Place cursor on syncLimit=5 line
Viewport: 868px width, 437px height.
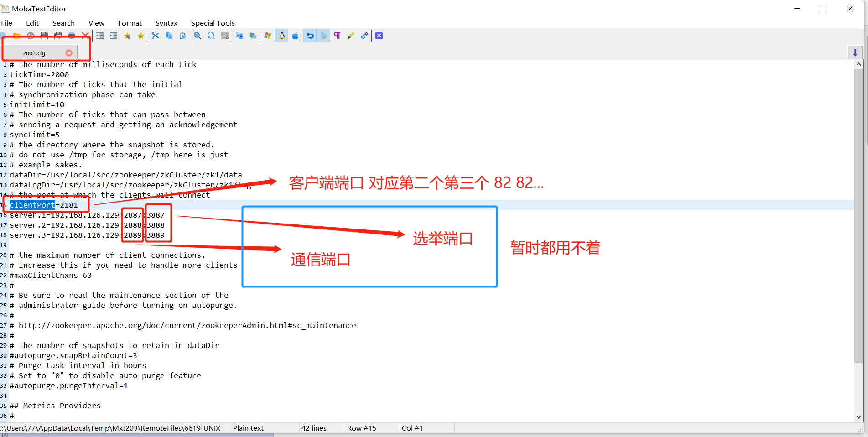pos(35,135)
